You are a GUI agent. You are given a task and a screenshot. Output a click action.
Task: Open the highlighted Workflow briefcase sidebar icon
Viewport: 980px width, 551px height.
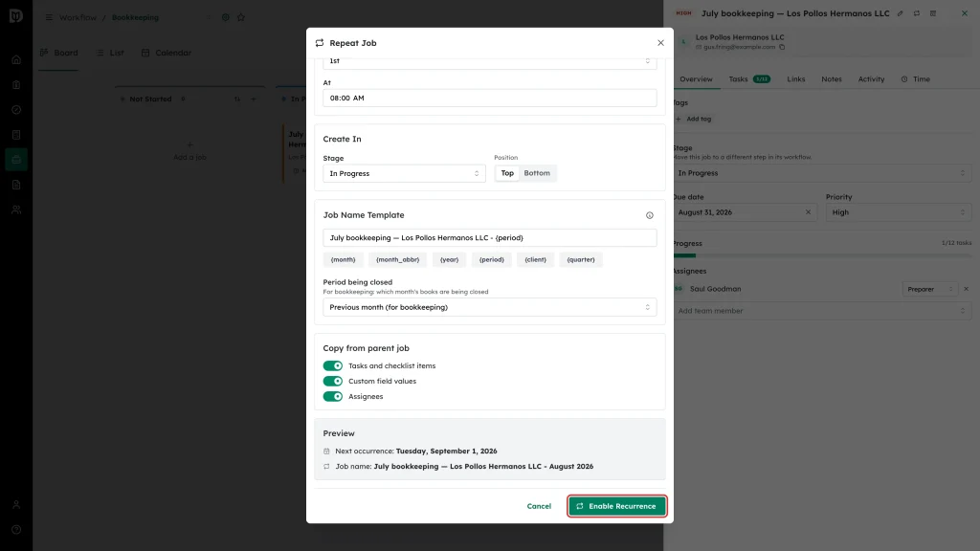[x=16, y=160]
